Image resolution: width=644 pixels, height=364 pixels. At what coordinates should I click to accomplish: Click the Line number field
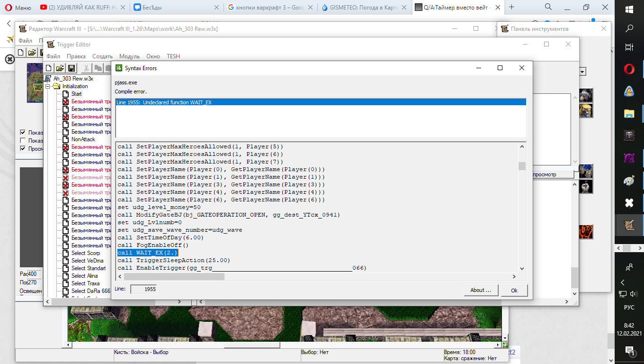(143, 289)
